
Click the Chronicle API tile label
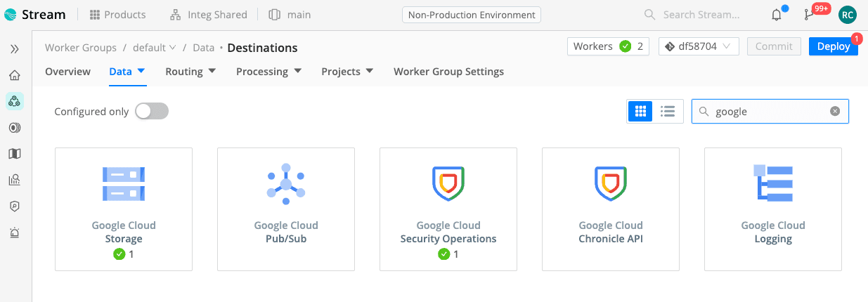(611, 239)
